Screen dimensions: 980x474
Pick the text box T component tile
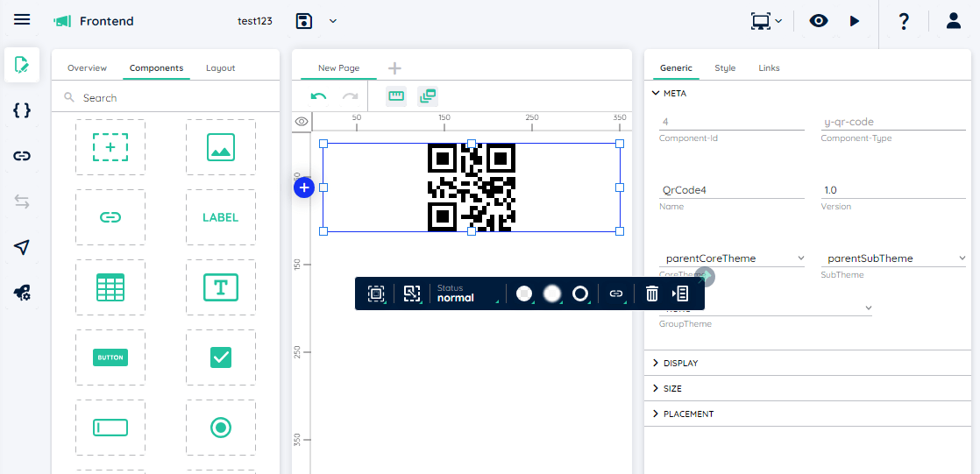click(x=221, y=287)
